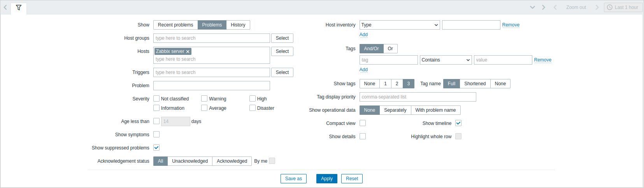644x188 pixels.
Task: Click the clock icon Last 1 hour
Action: 623,7
